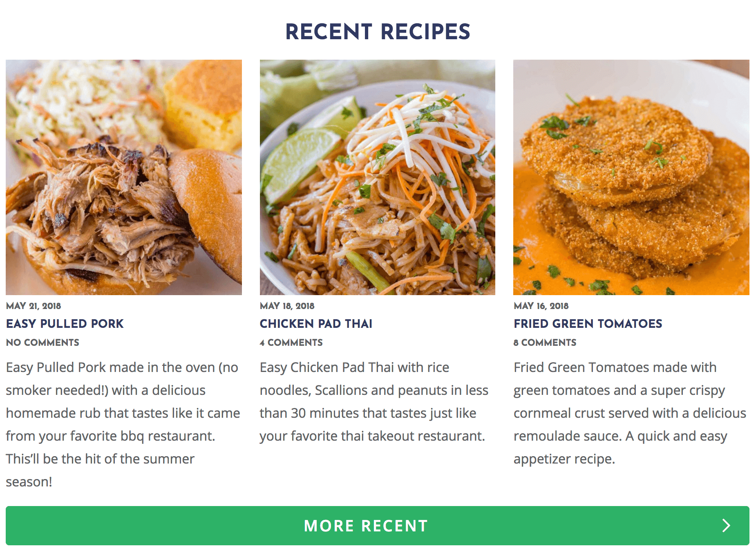This screenshot has width=756, height=560.
Task: Click the pulled pork description text
Action: pos(123,424)
